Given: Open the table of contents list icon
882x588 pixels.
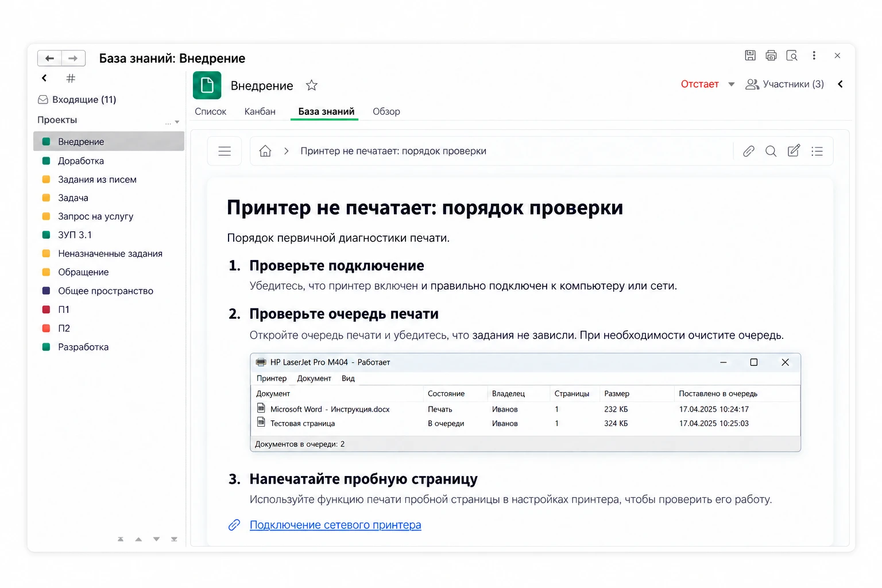Looking at the screenshot, I should tap(817, 151).
